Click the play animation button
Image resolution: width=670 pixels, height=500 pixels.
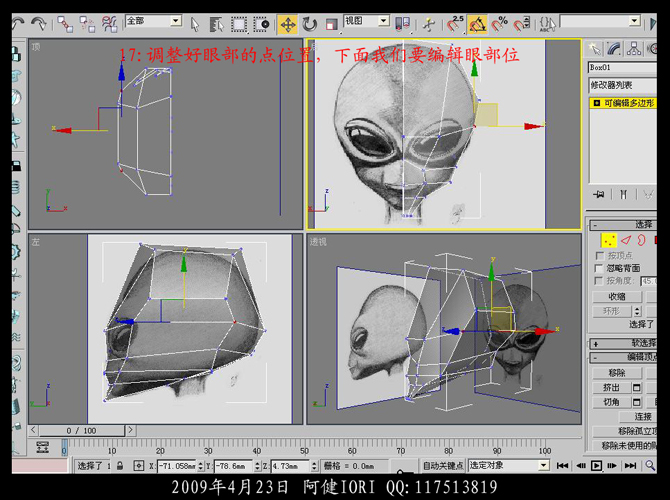pyautogui.click(x=597, y=466)
